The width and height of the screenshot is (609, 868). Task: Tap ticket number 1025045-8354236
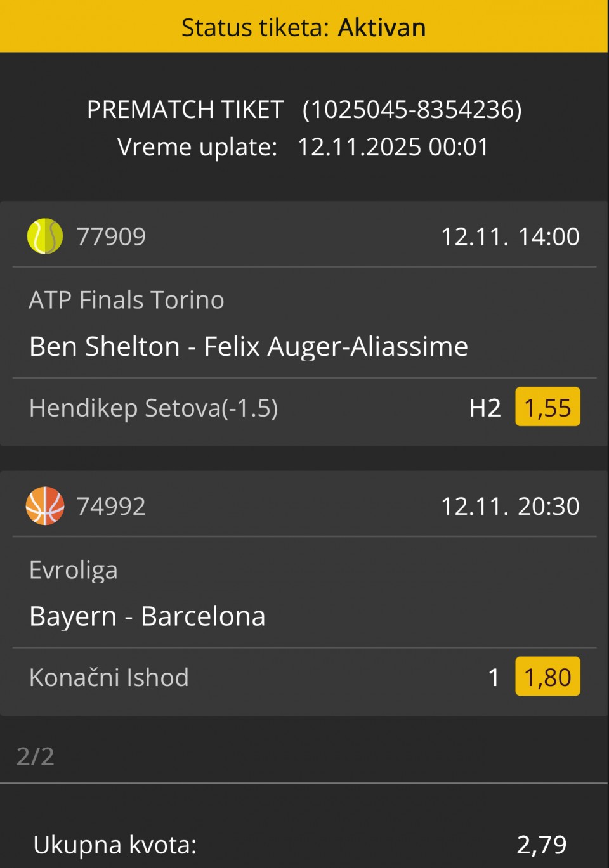(412, 110)
